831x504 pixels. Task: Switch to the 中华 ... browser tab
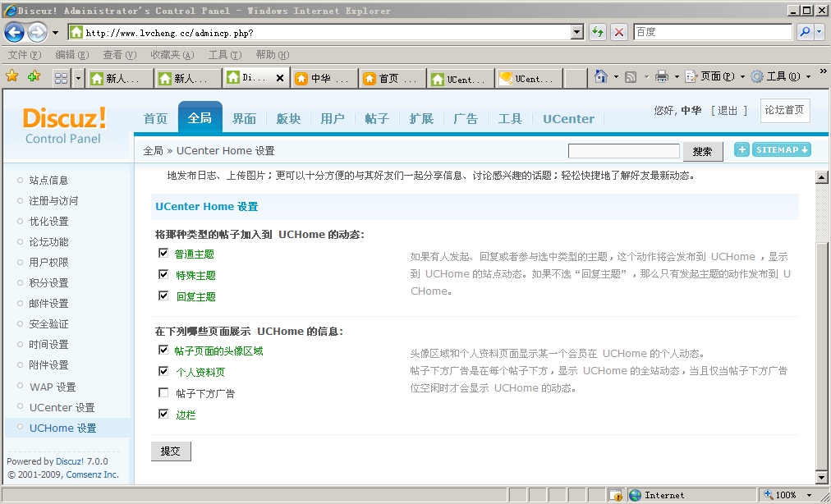(324, 79)
